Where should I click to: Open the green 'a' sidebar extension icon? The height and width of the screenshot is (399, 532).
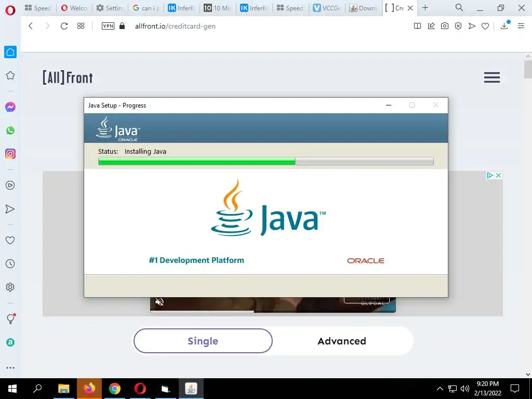tap(10, 342)
